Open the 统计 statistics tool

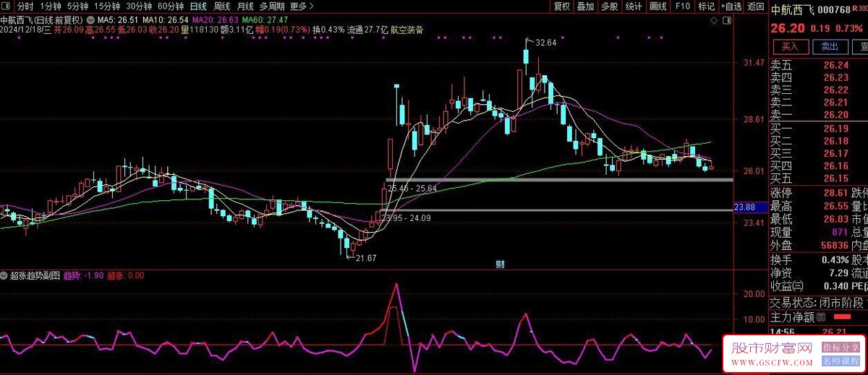tap(634, 7)
